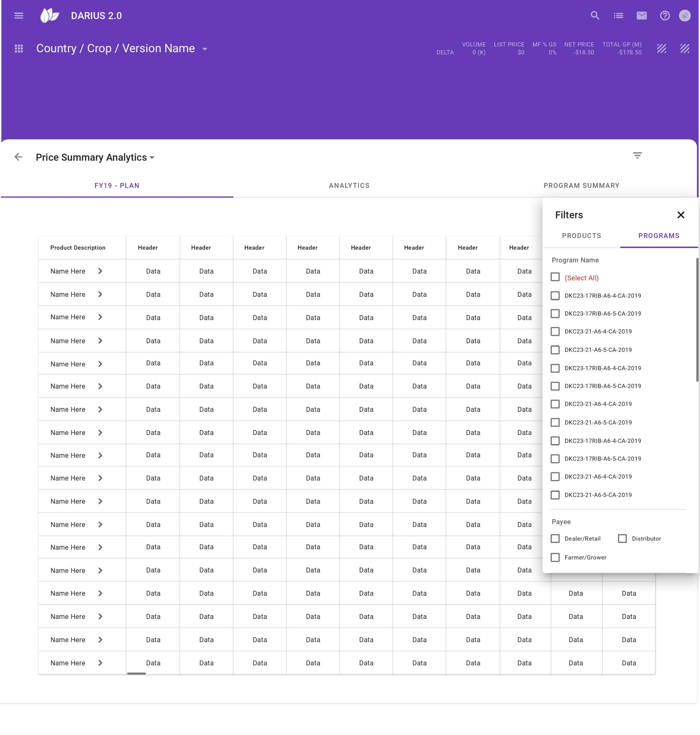Open the mail envelope icon
Screen dimensions: 700x735
pos(641,16)
